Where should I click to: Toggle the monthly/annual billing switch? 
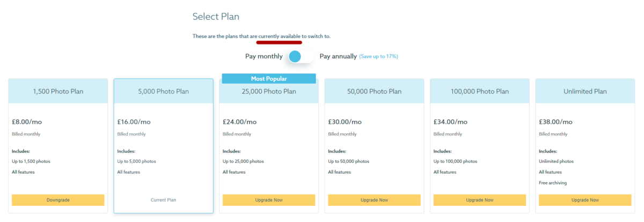click(301, 56)
